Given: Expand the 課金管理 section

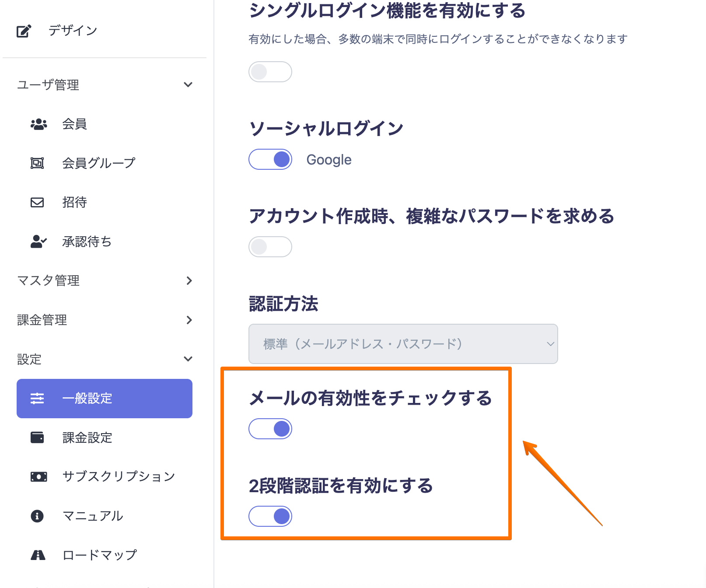Looking at the screenshot, I should (x=189, y=320).
